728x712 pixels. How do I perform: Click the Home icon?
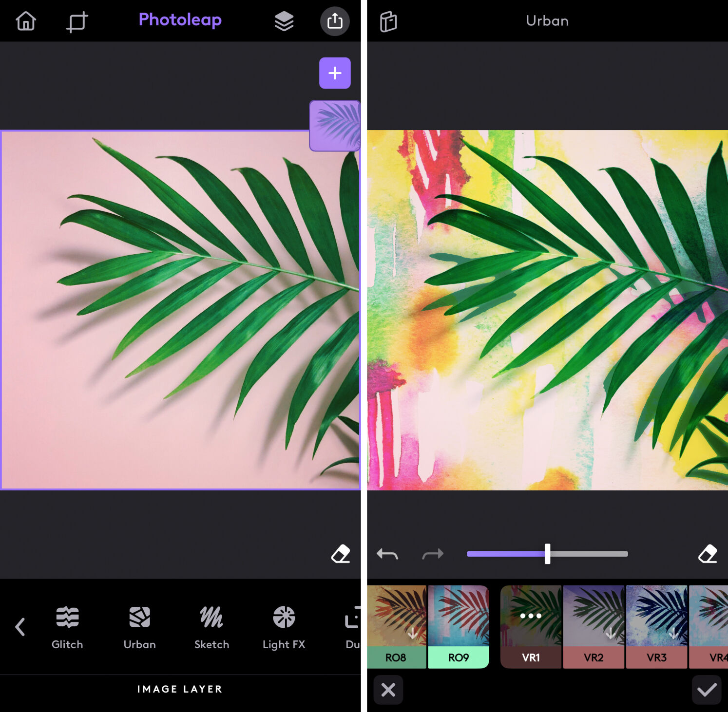point(25,21)
